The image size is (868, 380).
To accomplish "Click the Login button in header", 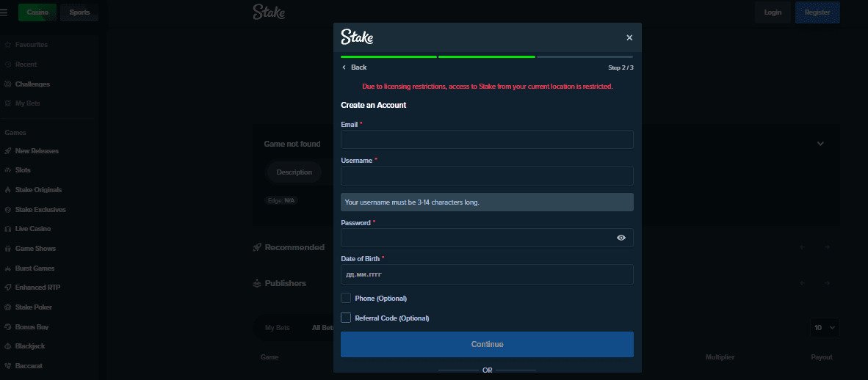I will 773,12.
